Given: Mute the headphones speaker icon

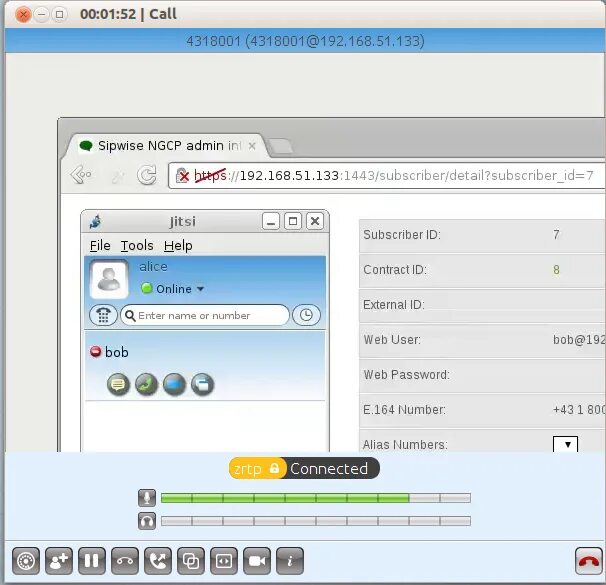Looking at the screenshot, I should [147, 521].
